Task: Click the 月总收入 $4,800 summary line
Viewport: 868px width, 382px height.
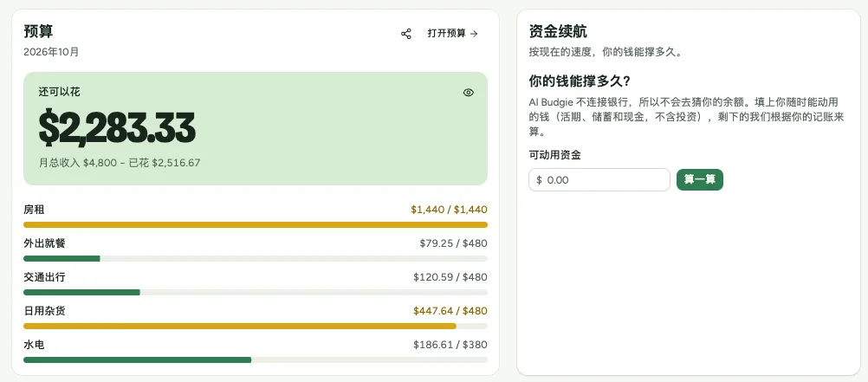Action: [x=120, y=163]
